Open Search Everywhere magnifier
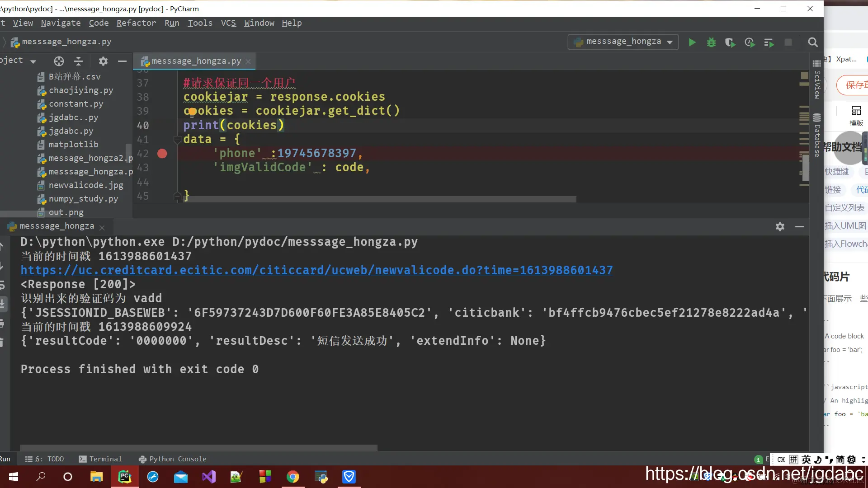The image size is (868, 488). coord(812,42)
